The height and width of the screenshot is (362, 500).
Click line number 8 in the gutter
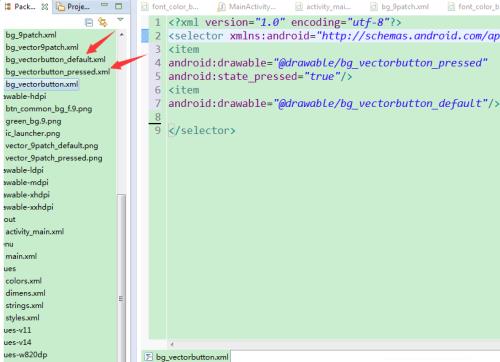(158, 117)
